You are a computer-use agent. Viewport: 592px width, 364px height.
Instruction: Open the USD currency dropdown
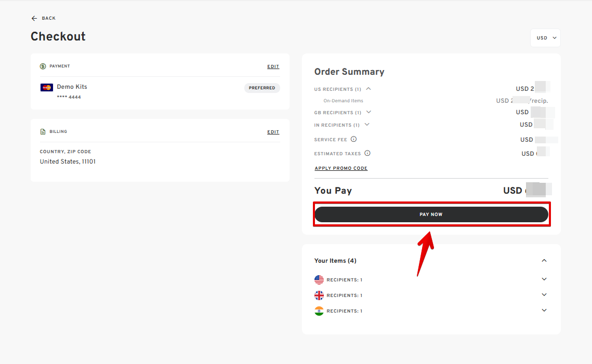(546, 38)
